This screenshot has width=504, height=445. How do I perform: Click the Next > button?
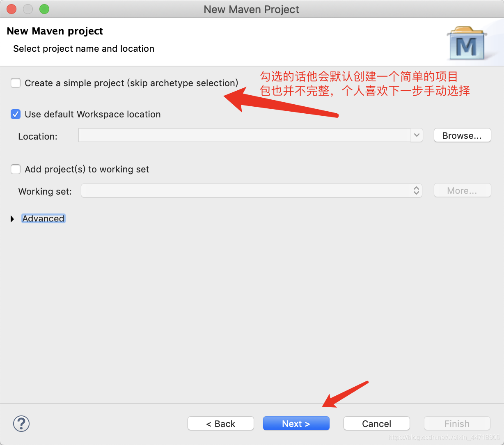pos(296,424)
